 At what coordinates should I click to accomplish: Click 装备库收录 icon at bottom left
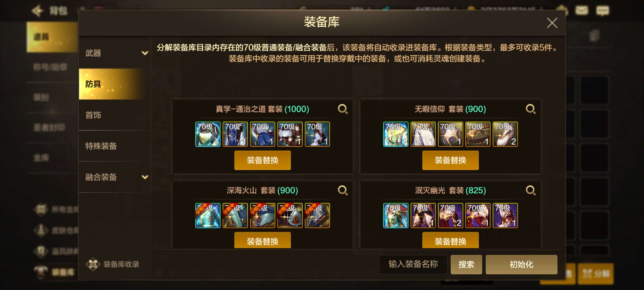(93, 264)
